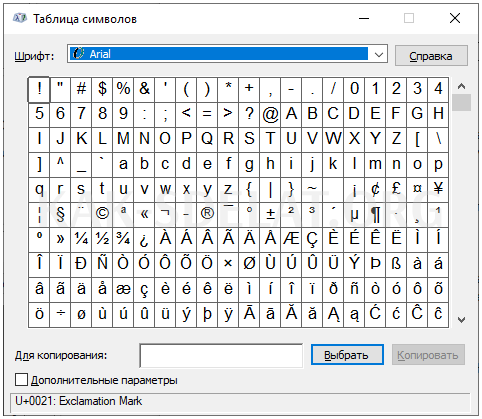The width and height of the screenshot is (482, 419).
Task: Choose the one half ½ fraction
Action: click(x=102, y=239)
